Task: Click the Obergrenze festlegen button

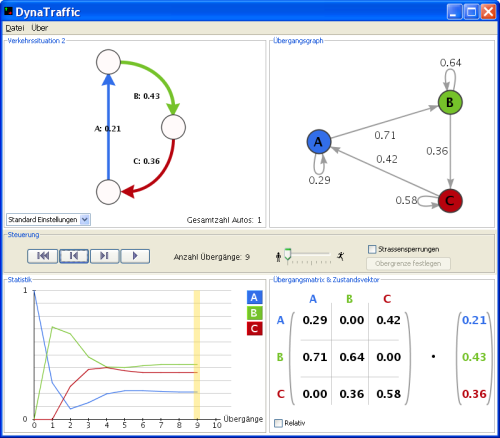Action: coord(408,263)
